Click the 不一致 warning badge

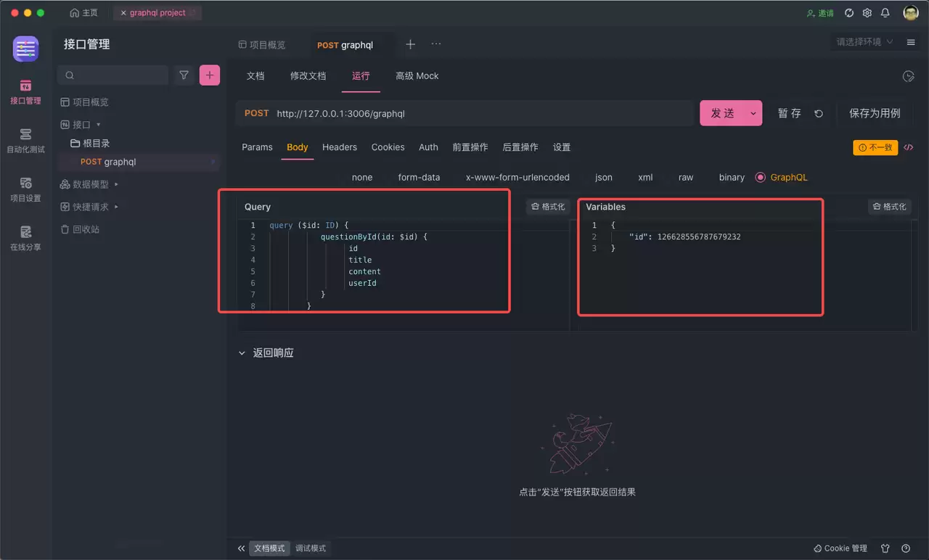[875, 147]
